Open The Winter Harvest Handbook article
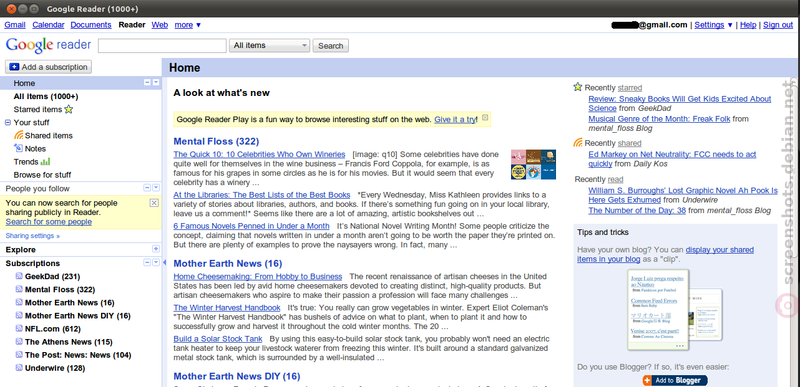 [227, 307]
